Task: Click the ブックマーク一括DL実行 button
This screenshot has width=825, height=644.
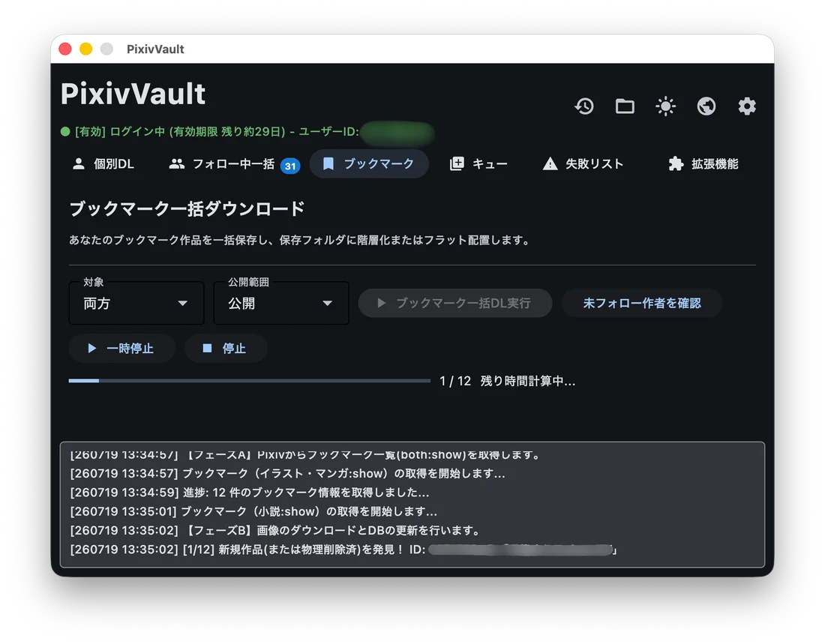Action: tap(455, 303)
